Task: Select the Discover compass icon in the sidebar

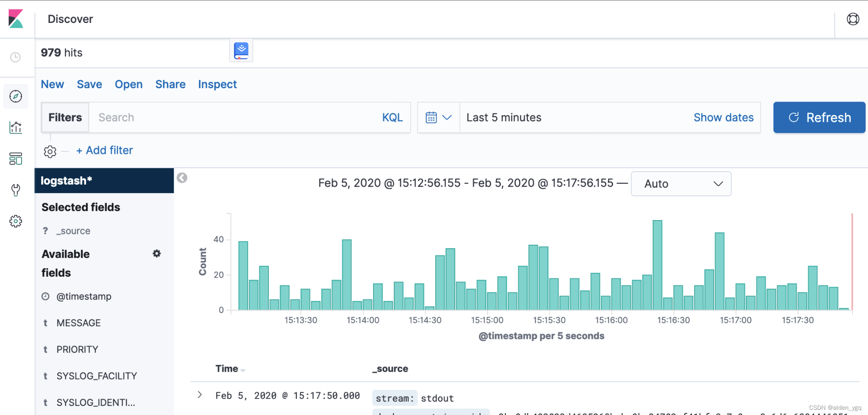Action: (16, 96)
